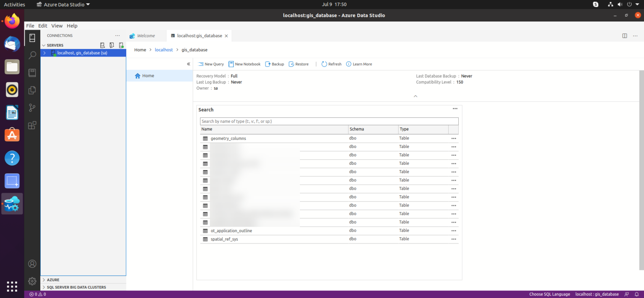This screenshot has height=298, width=644.
Task: Expand the localhost, gis_database server node
Action: click(x=44, y=52)
